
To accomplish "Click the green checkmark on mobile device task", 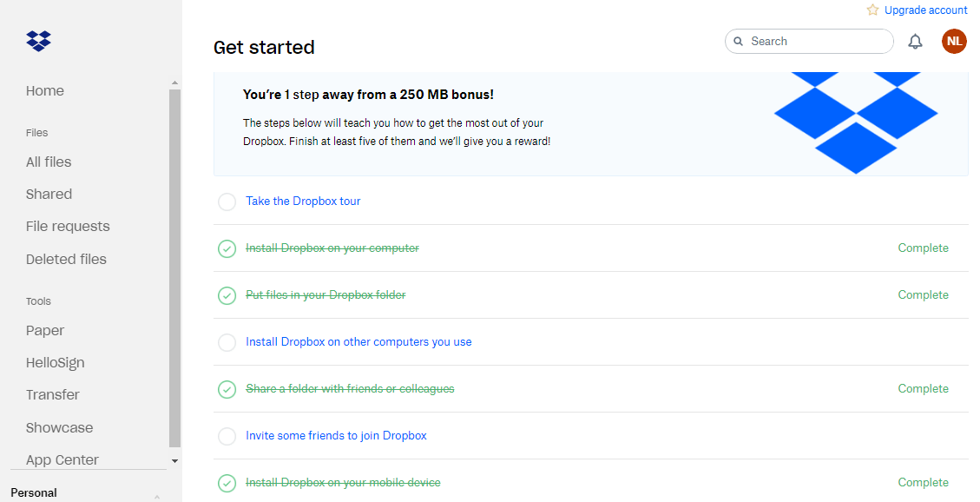I will (x=227, y=483).
